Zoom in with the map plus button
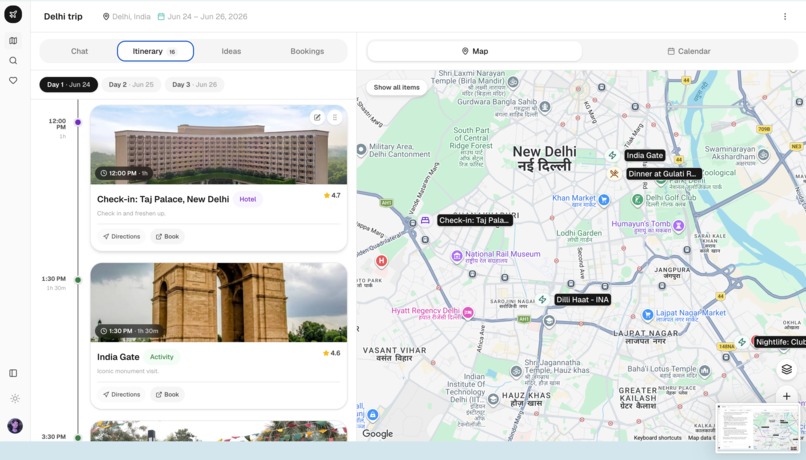 (x=786, y=396)
